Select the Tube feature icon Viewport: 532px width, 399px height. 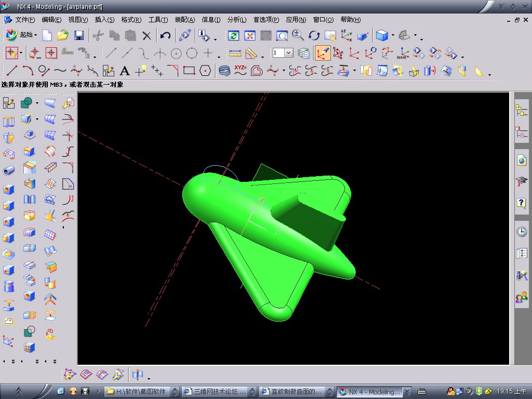pos(8,170)
